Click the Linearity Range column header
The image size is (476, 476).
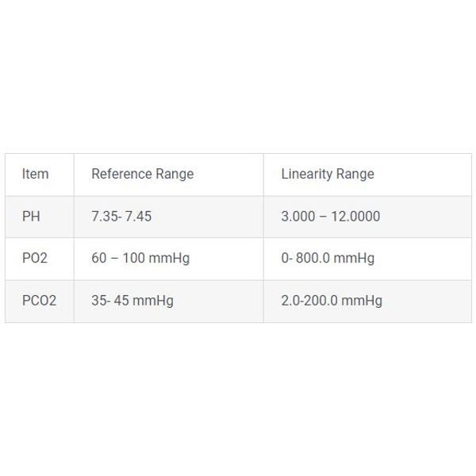367,175
